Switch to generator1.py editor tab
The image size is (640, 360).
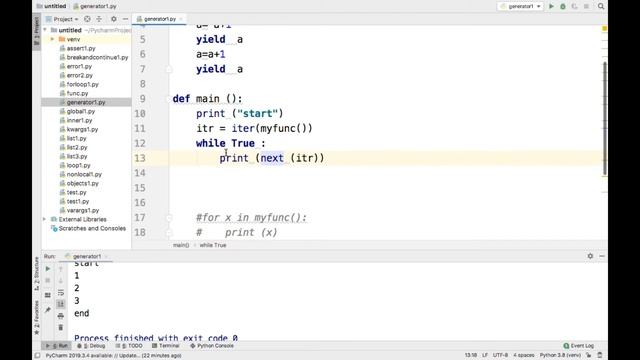click(x=159, y=19)
